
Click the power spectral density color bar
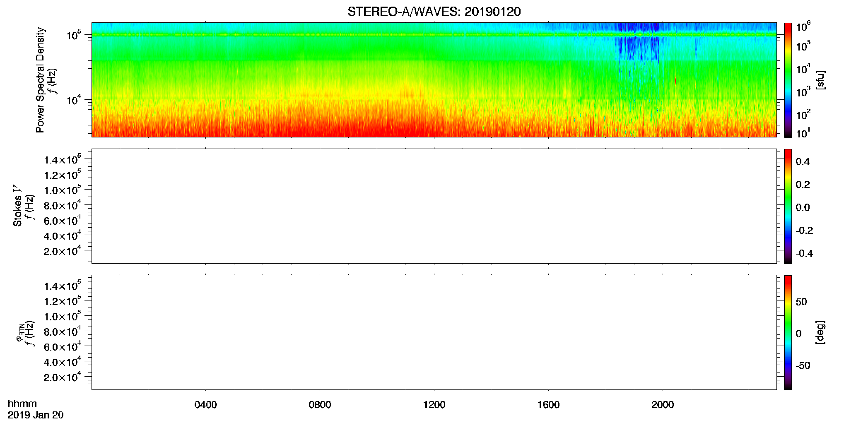(x=788, y=80)
